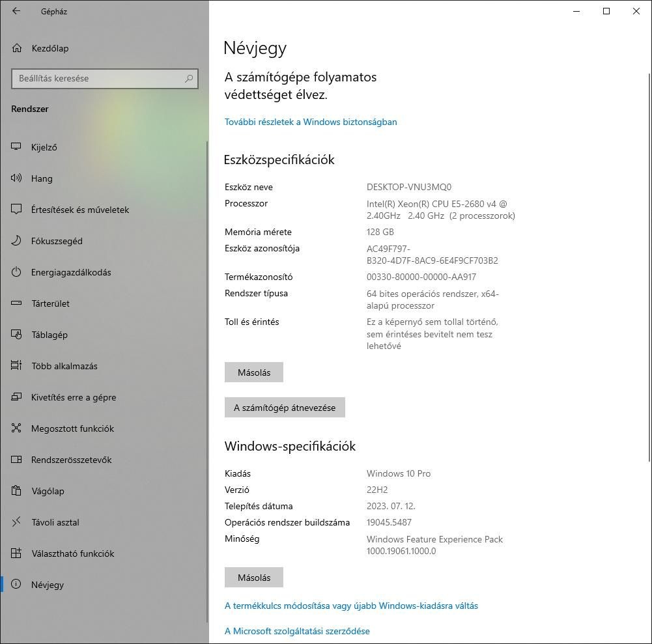Focus the Beállítás keresése search field
Image resolution: width=652 pixels, height=644 pixels.
coord(105,79)
